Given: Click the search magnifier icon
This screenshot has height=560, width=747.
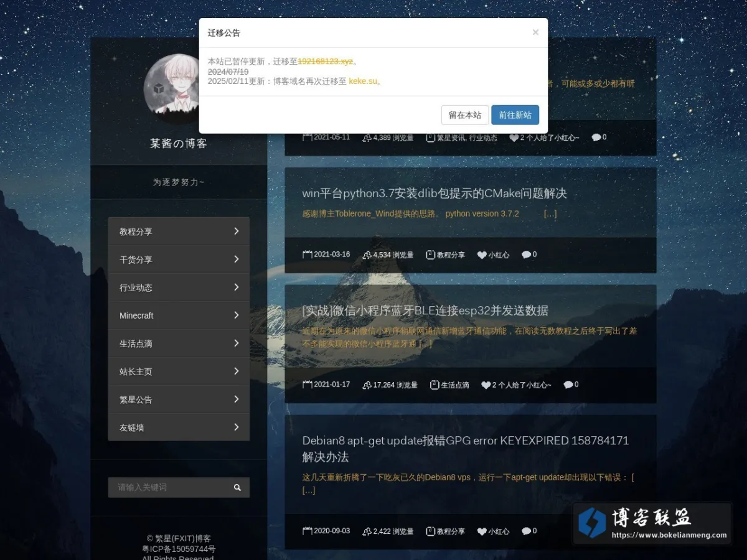Looking at the screenshot, I should pos(237,487).
